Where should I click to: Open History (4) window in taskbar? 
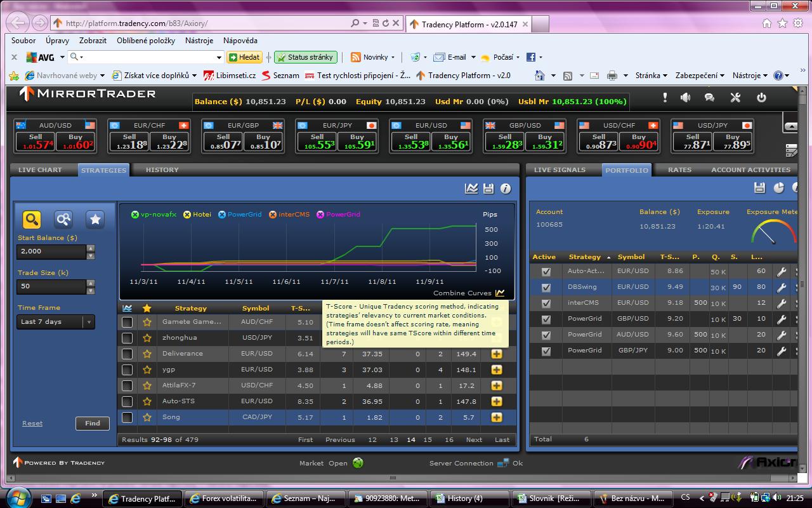469,498
